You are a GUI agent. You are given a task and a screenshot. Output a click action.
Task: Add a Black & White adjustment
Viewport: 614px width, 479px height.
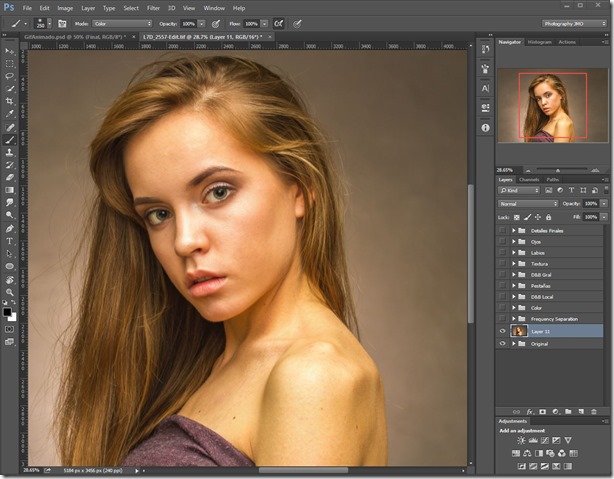[539, 453]
